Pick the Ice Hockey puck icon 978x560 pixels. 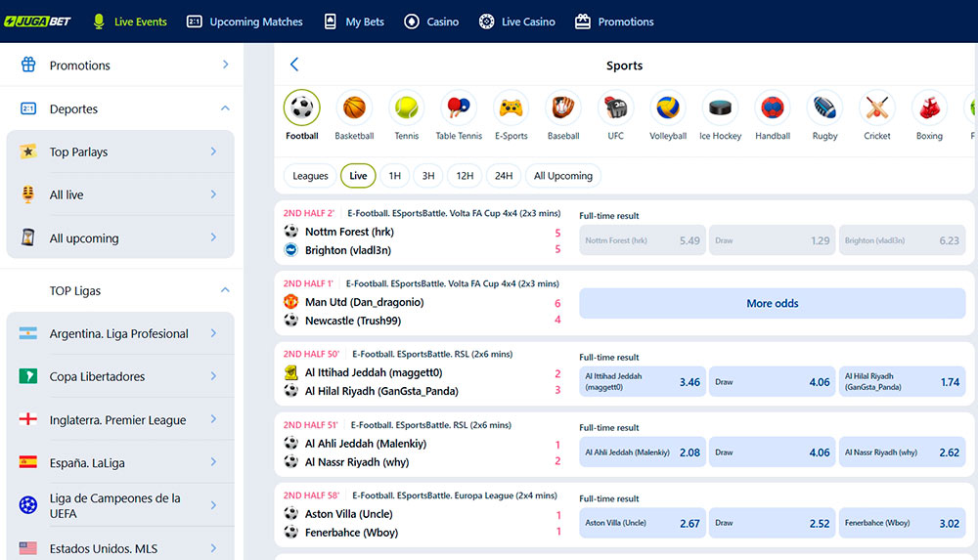pyautogui.click(x=720, y=108)
